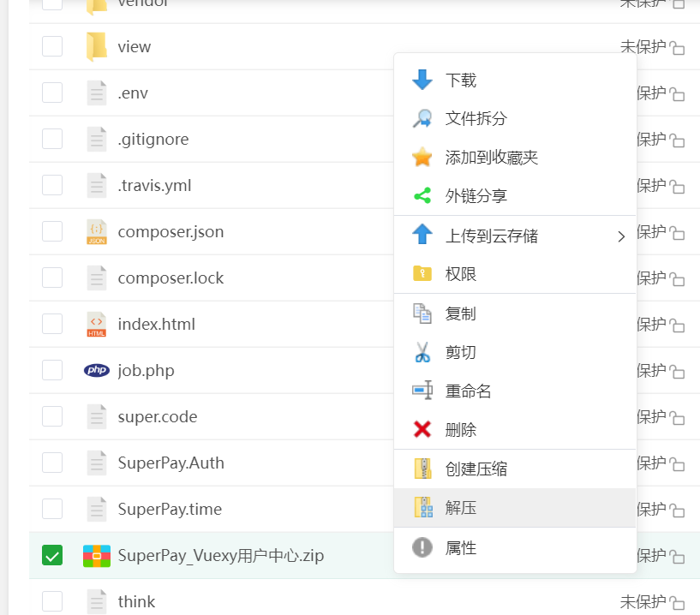The width and height of the screenshot is (700, 615).
Task: Open the view folder
Action: click(x=134, y=46)
